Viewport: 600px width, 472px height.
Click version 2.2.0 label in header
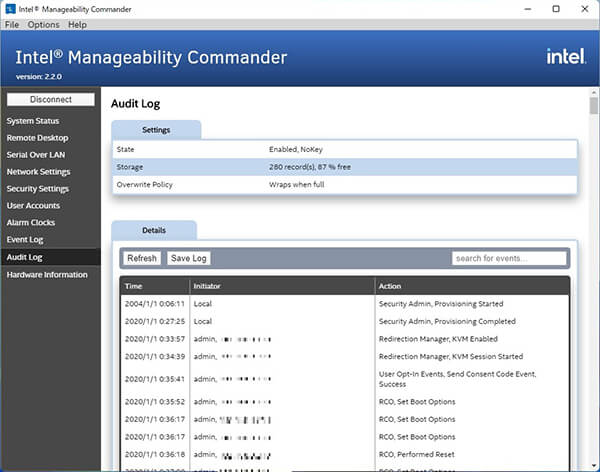(x=39, y=77)
